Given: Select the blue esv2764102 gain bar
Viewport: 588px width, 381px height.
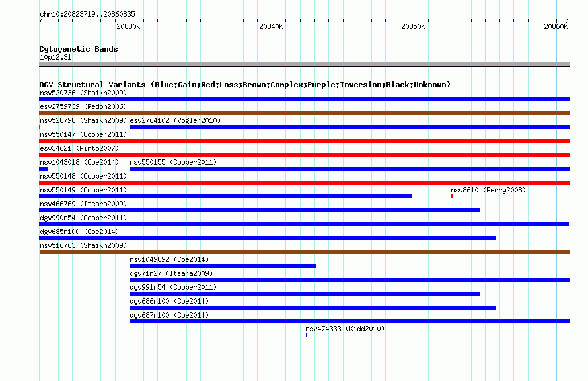Looking at the screenshot, I should pos(349,127).
